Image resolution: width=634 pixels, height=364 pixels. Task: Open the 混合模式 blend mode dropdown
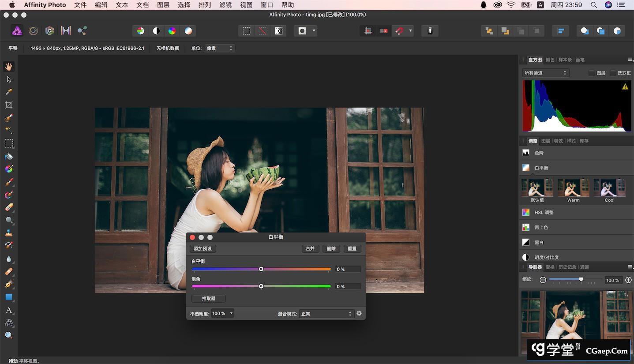click(326, 314)
